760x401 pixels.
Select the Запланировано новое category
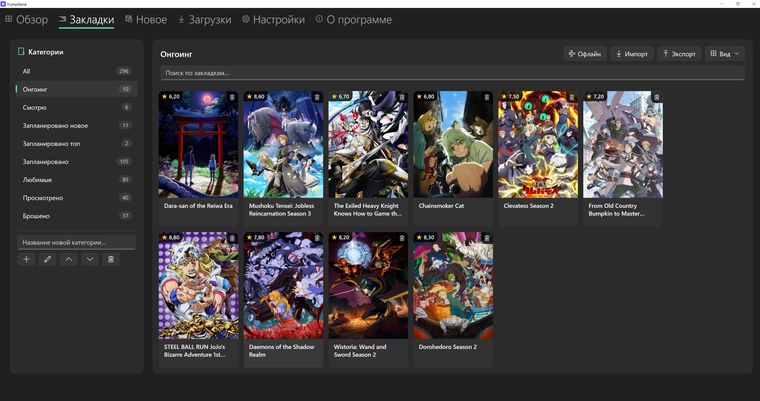click(x=77, y=126)
